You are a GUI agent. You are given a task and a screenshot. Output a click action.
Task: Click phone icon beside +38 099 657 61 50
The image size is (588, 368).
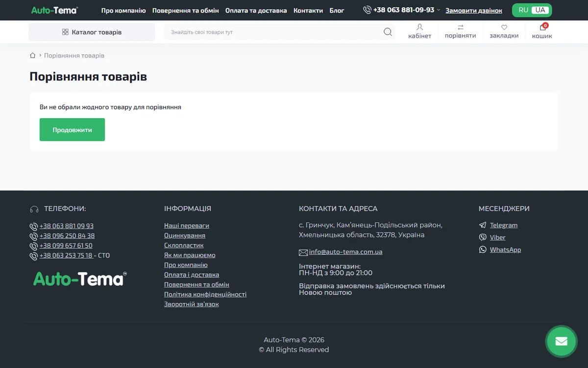click(34, 246)
